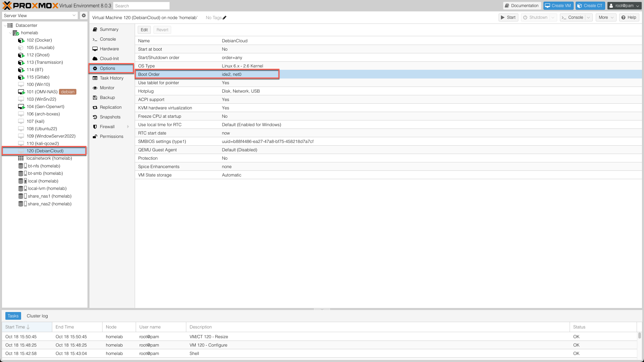Screen dimensions: 644x362
Task: Open the Snapshots menu item
Action: pyautogui.click(x=112, y=117)
